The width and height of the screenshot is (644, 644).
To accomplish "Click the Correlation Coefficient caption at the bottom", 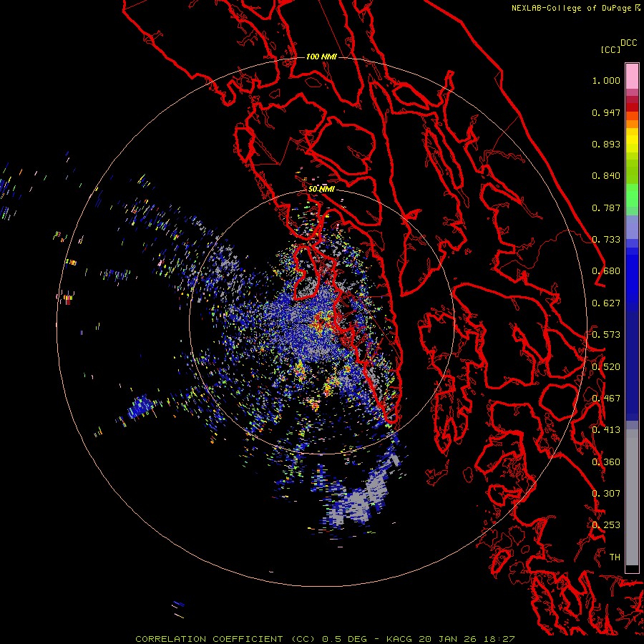I will [x=325, y=639].
